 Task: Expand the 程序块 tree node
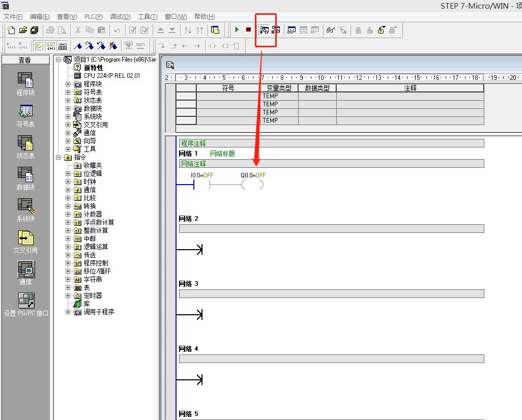click(68, 84)
